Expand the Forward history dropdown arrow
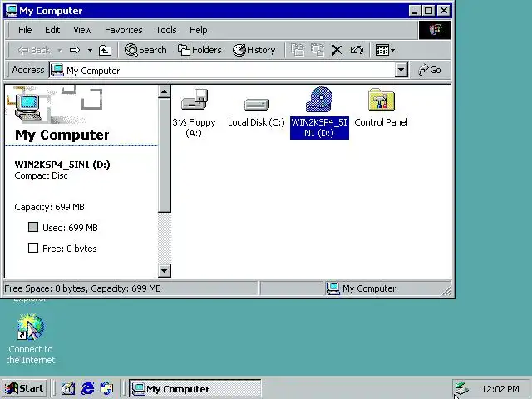The height and width of the screenshot is (399, 532). click(x=90, y=50)
